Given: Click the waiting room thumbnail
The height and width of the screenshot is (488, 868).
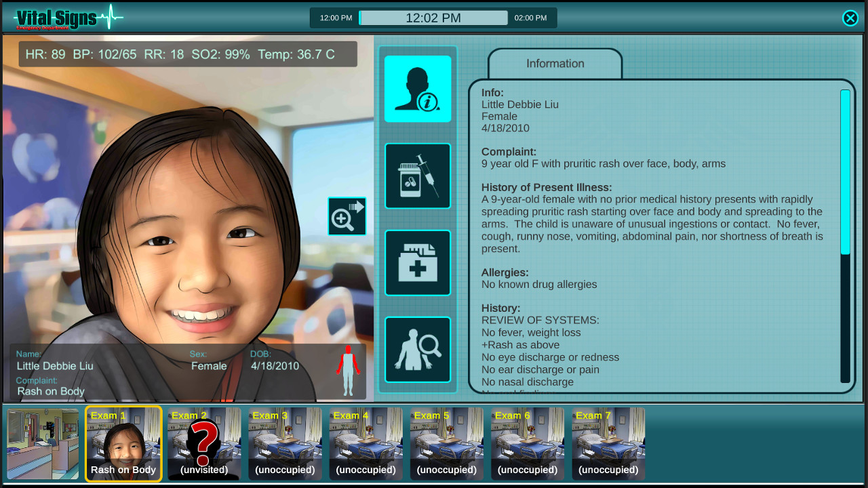Looking at the screenshot, I should coord(43,444).
